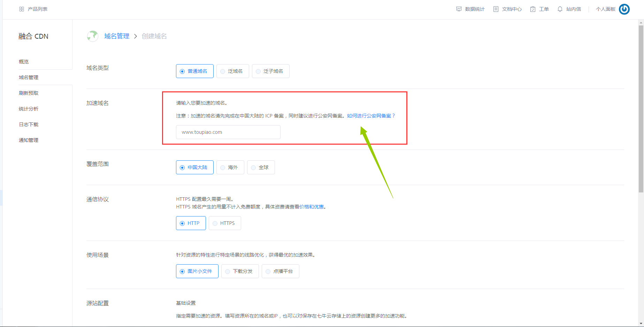This screenshot has width=644, height=327.
Task: Switch protocol to HTTPS
Action: 224,223
